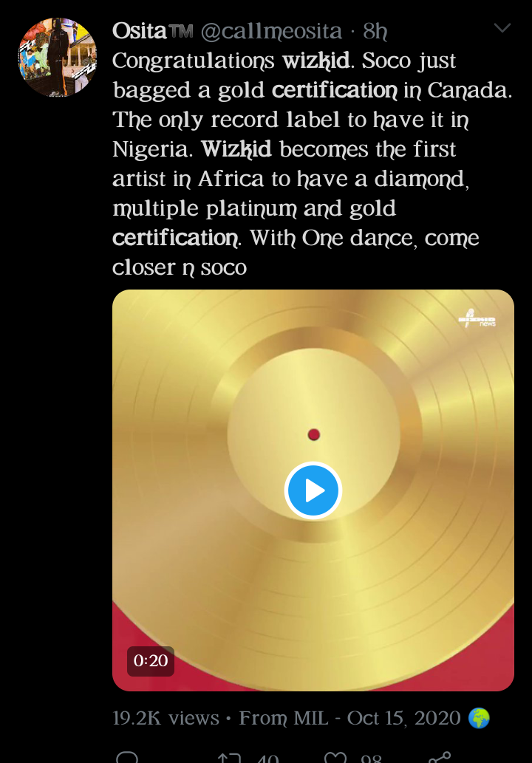Click the 0:20 video duration badge

(x=151, y=661)
